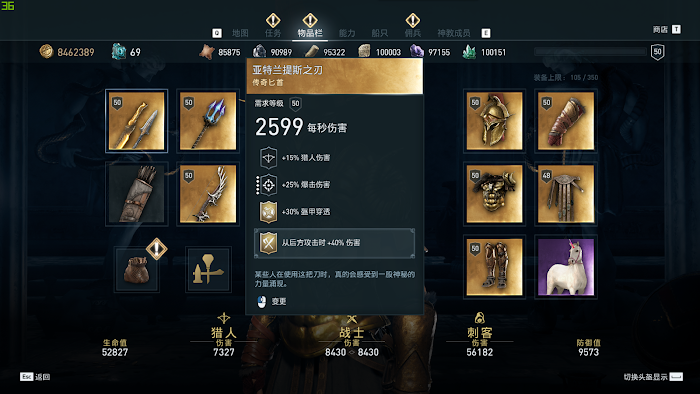The image size is (700, 394).
Task: Select the dagger and spear weapon slot
Action: [137, 121]
